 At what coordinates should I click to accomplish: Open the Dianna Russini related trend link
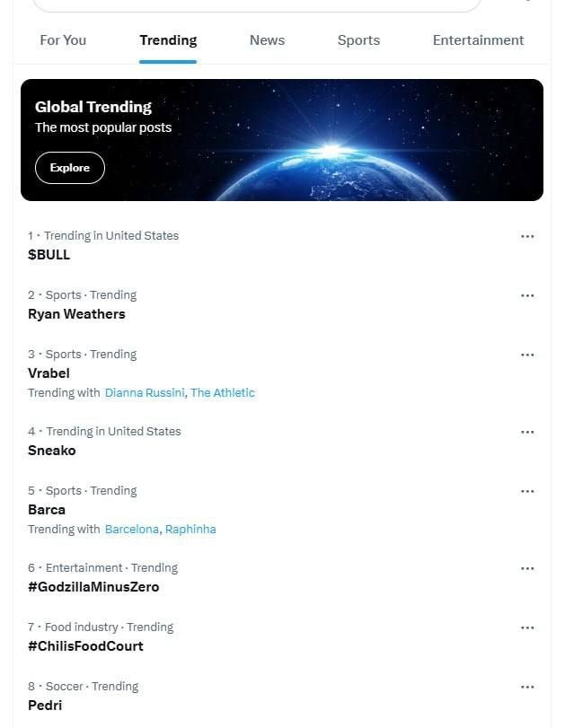click(145, 393)
